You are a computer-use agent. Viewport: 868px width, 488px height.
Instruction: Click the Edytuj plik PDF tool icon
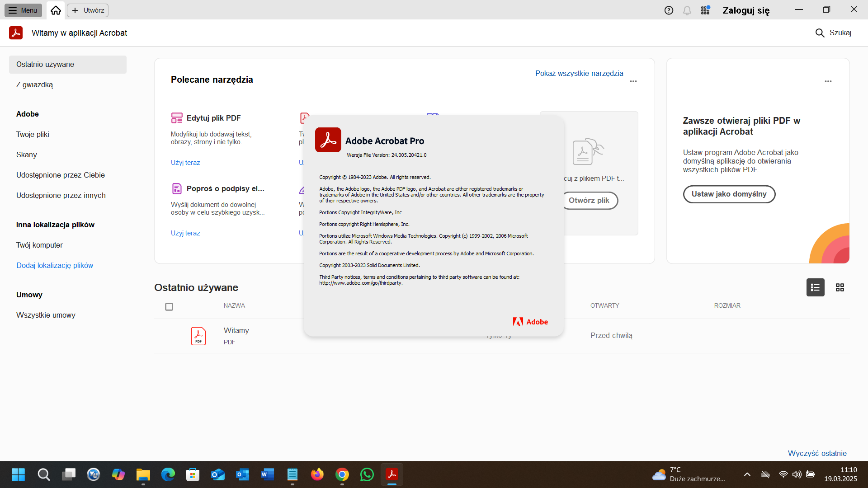click(x=177, y=118)
